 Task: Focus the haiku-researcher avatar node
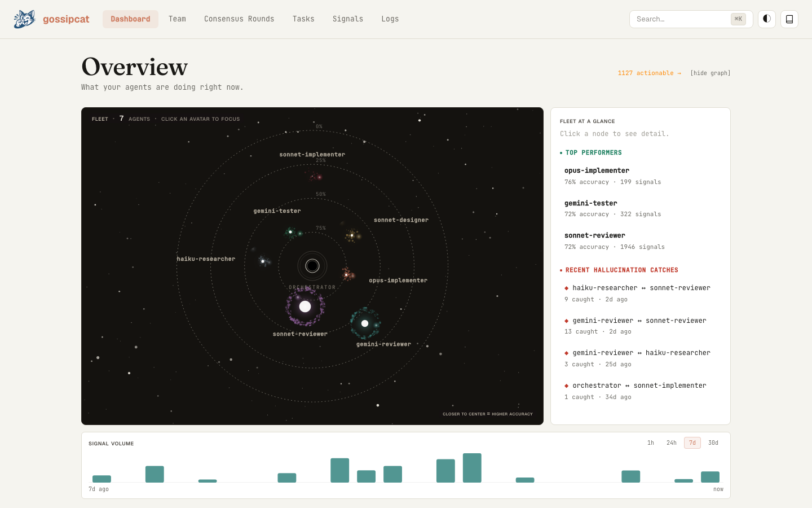[263, 261]
